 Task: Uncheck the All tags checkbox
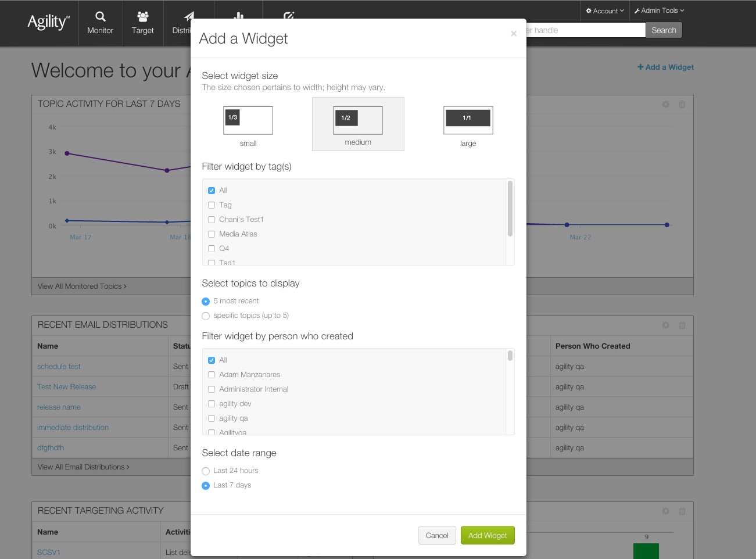tap(212, 191)
